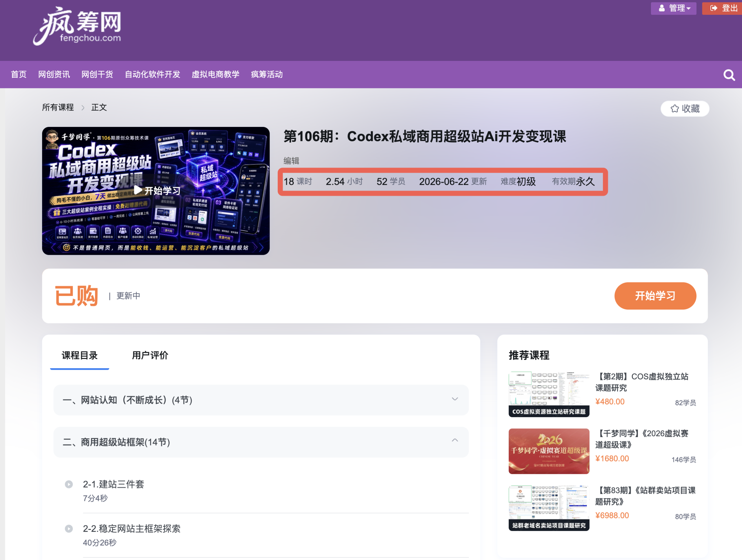Click the 7分4秒 lesson duration
Screen dimensions: 742x560
(95, 498)
